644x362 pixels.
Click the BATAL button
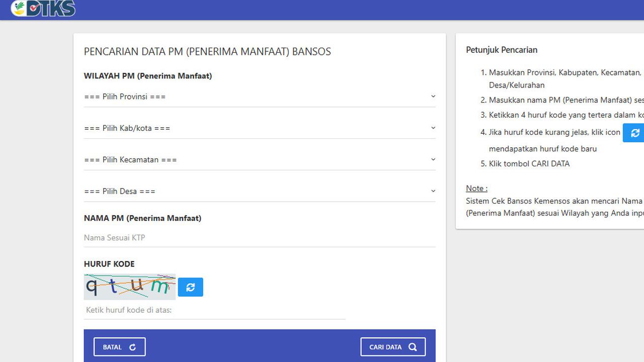pyautogui.click(x=119, y=346)
